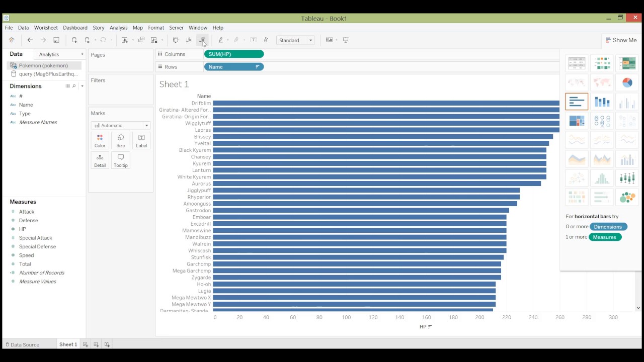The width and height of the screenshot is (644, 362).
Task: Switch to the Analytics tab
Action: [x=49, y=54]
